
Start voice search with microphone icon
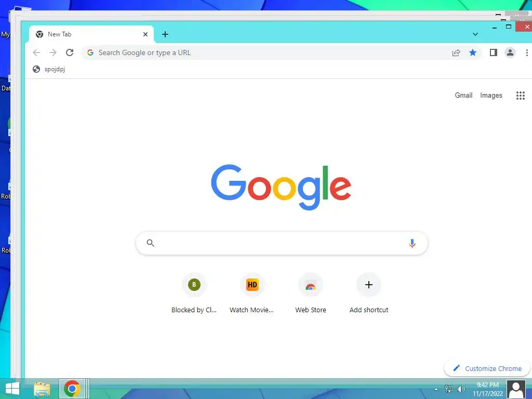tap(412, 243)
